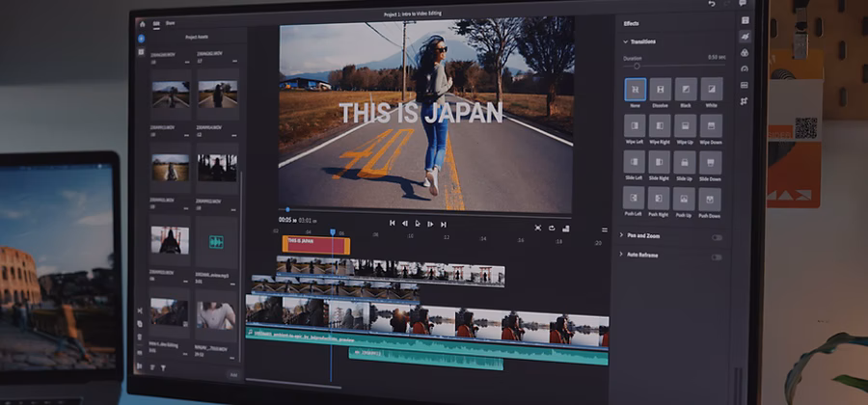Screen dimensions: 868x405
Task: Select the duplicate clip tool
Action: (x=140, y=324)
